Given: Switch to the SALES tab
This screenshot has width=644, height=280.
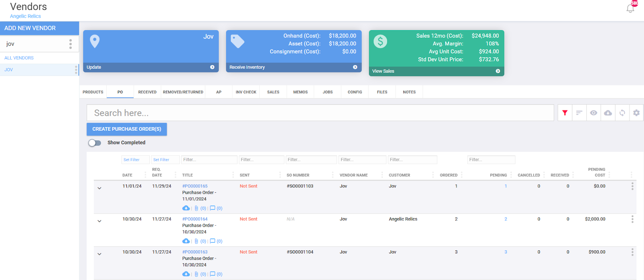Looking at the screenshot, I should pyautogui.click(x=273, y=92).
